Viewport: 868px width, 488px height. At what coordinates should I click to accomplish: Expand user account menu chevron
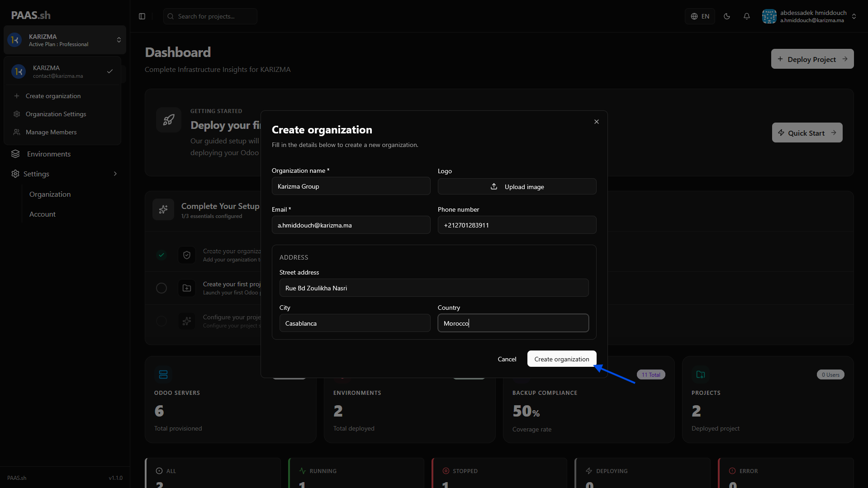tap(854, 16)
